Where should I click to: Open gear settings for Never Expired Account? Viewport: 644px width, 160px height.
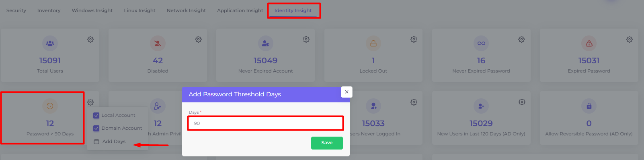(306, 39)
